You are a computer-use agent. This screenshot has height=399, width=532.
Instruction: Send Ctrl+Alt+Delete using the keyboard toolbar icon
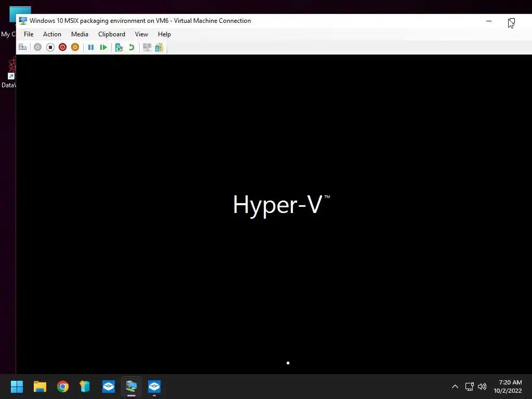pyautogui.click(x=23, y=47)
